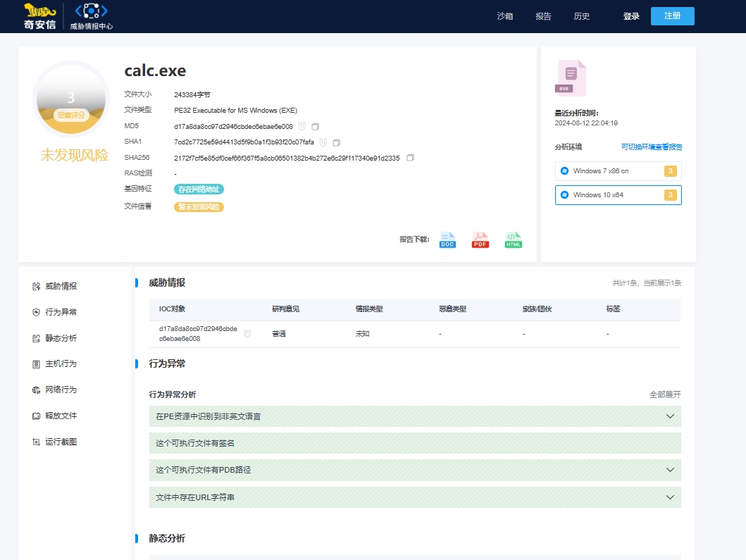Download the report in HTML format
The width and height of the screenshot is (746, 560).
[x=514, y=239]
